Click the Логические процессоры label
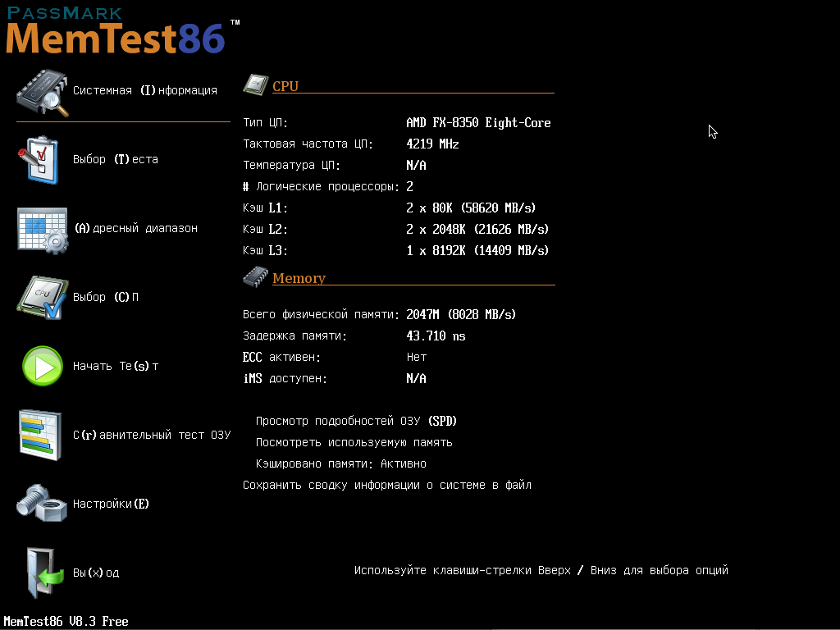This screenshot has width=840, height=630. tap(322, 187)
